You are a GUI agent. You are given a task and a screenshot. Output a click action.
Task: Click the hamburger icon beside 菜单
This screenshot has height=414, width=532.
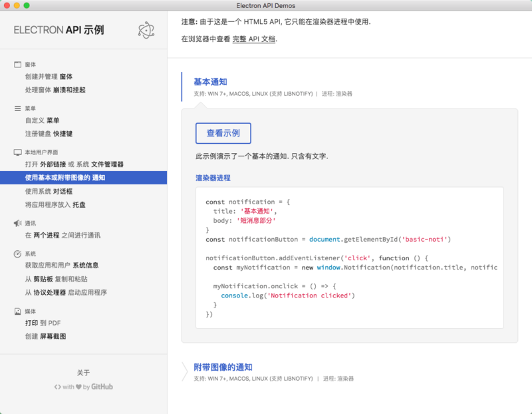[18, 108]
